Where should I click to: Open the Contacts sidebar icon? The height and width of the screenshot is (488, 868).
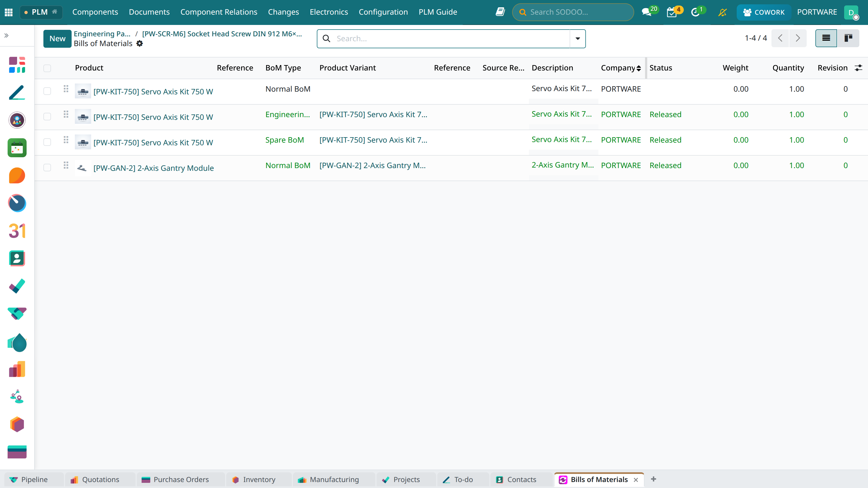click(17, 258)
